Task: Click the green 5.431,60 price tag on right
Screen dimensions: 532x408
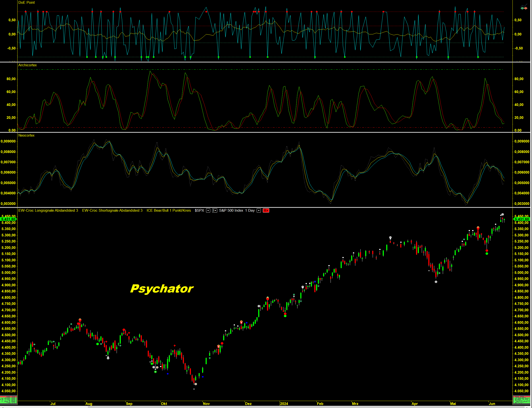Action: [x=522, y=219]
